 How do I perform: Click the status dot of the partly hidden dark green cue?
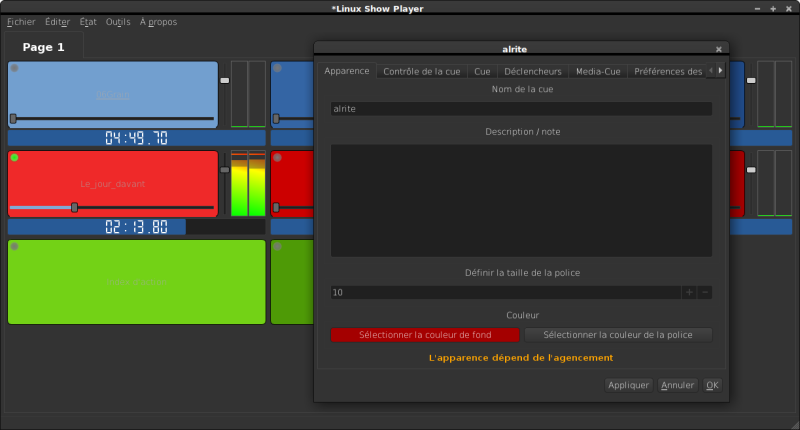(278, 247)
